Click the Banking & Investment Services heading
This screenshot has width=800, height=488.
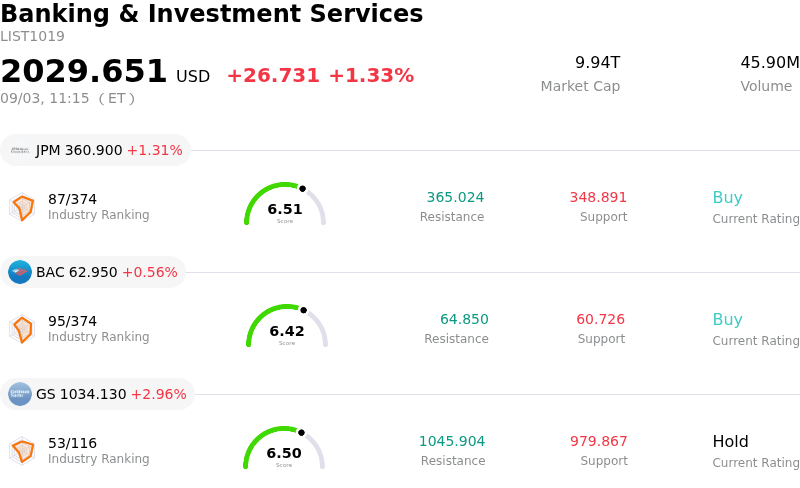click(212, 13)
